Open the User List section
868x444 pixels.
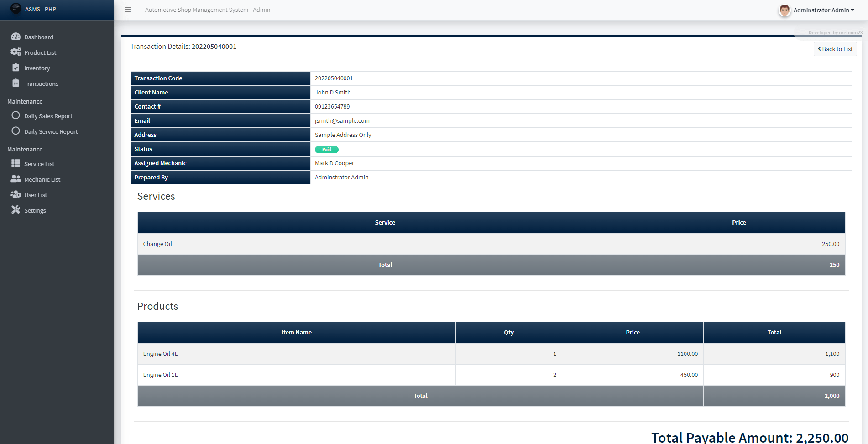click(36, 194)
